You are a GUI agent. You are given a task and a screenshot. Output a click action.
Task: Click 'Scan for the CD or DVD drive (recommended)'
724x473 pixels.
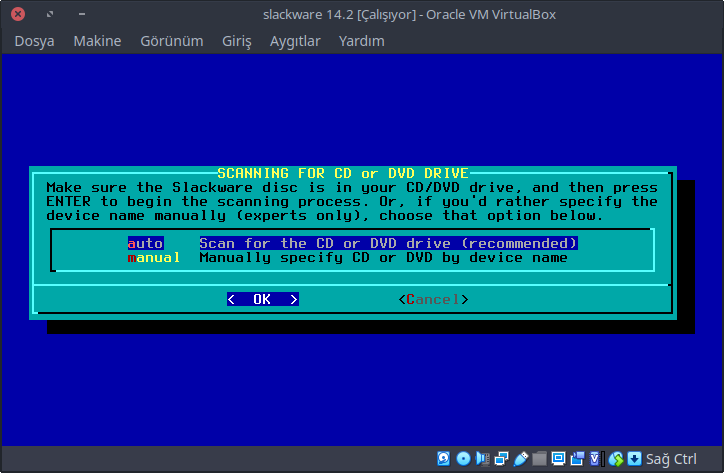click(x=388, y=243)
